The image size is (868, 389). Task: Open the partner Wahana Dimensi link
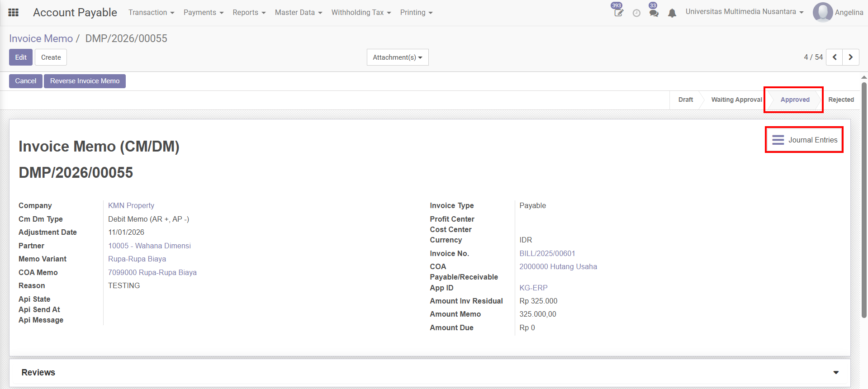[x=149, y=246]
